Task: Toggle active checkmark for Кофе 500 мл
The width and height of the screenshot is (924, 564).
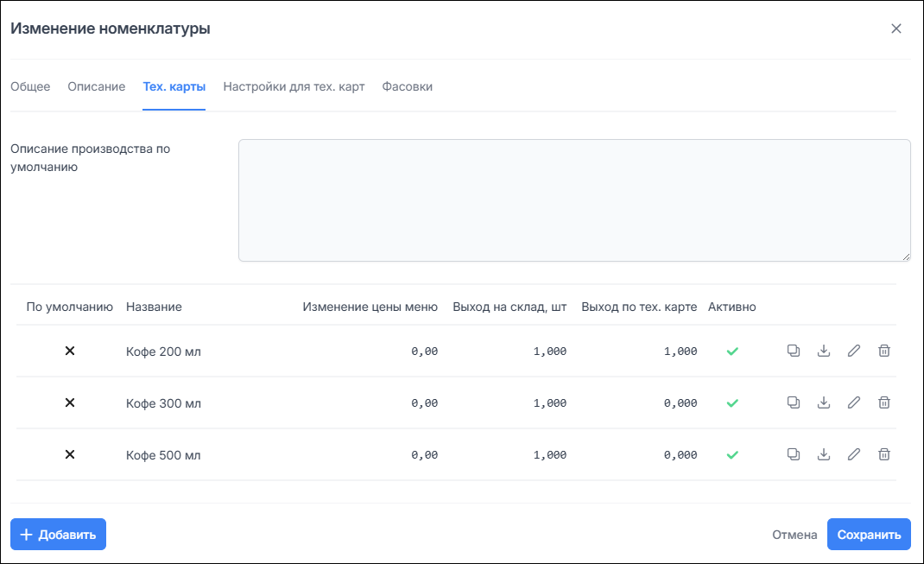Action: click(x=732, y=454)
